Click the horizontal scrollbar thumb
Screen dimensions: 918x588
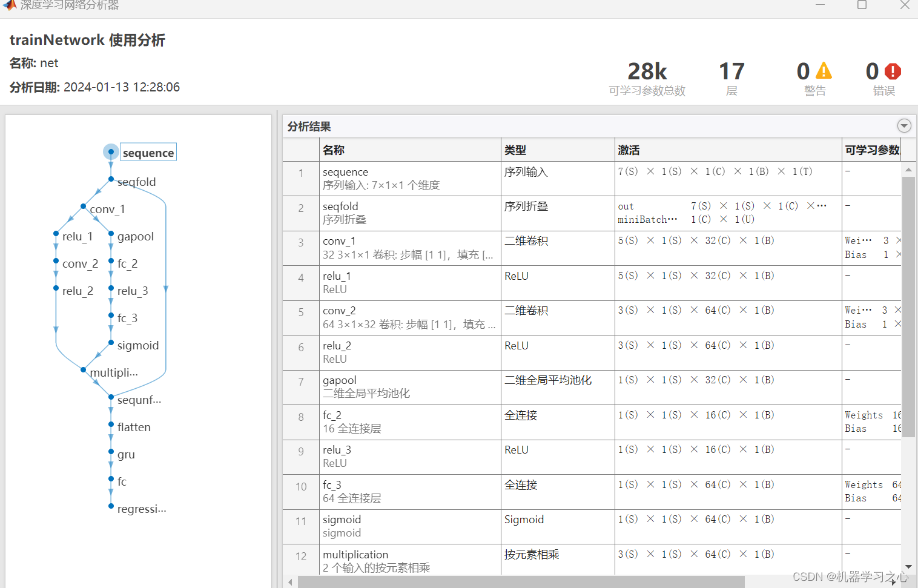pyautogui.click(x=521, y=582)
